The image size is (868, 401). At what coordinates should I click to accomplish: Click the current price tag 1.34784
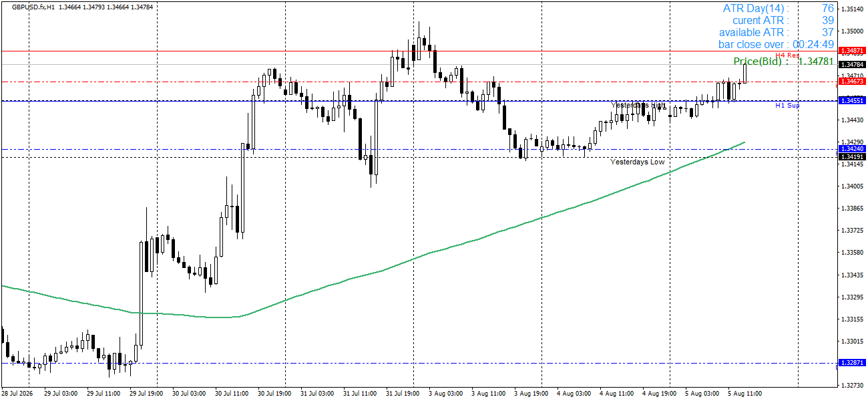coord(853,65)
